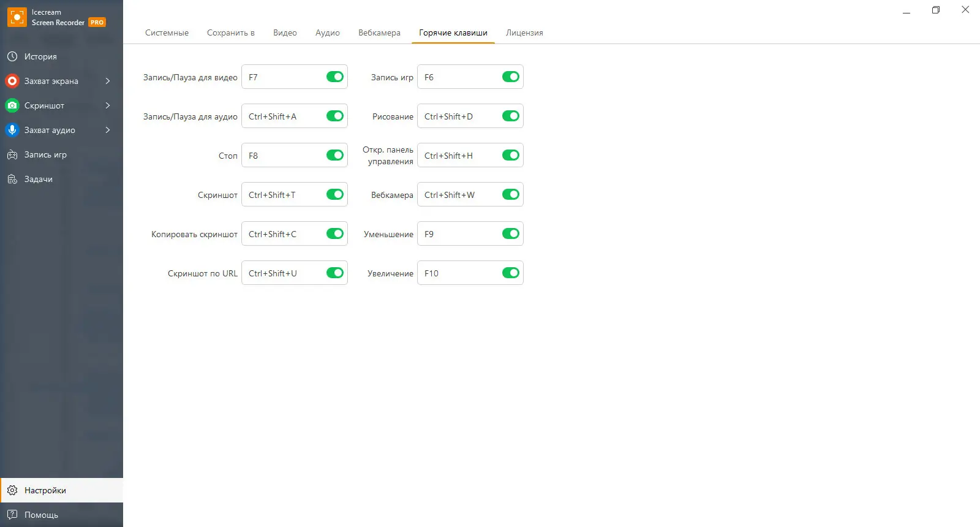Click the History clock icon
The height and width of the screenshot is (527, 980).
12,56
